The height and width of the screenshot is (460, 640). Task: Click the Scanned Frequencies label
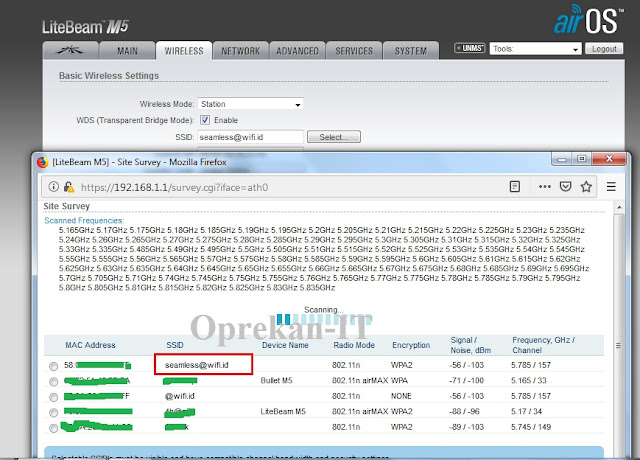tap(84, 220)
